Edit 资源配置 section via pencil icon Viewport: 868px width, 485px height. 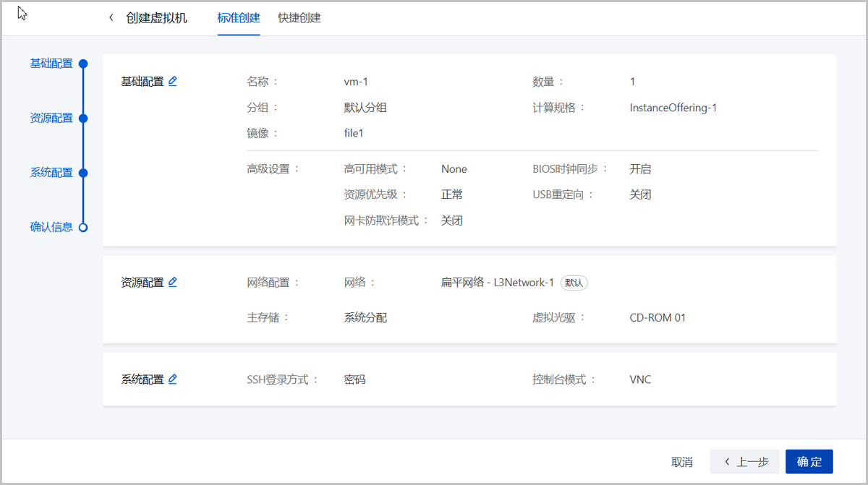pos(172,282)
